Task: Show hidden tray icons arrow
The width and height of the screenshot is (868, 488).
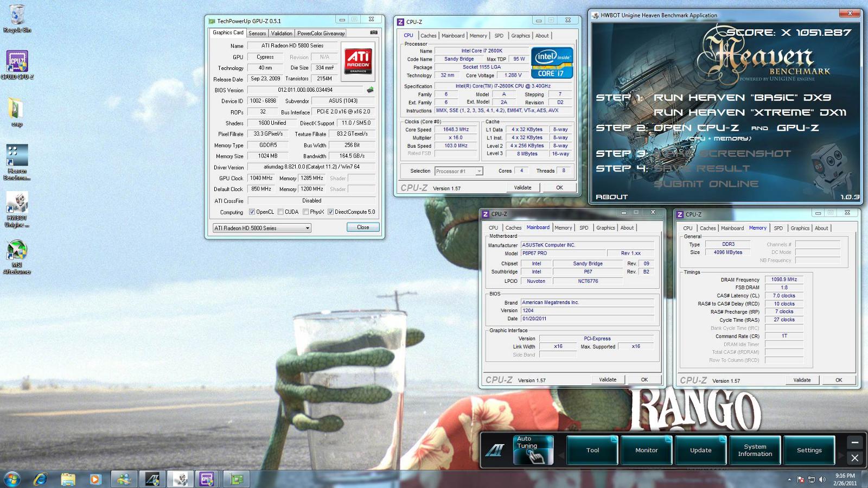Action: 789,479
